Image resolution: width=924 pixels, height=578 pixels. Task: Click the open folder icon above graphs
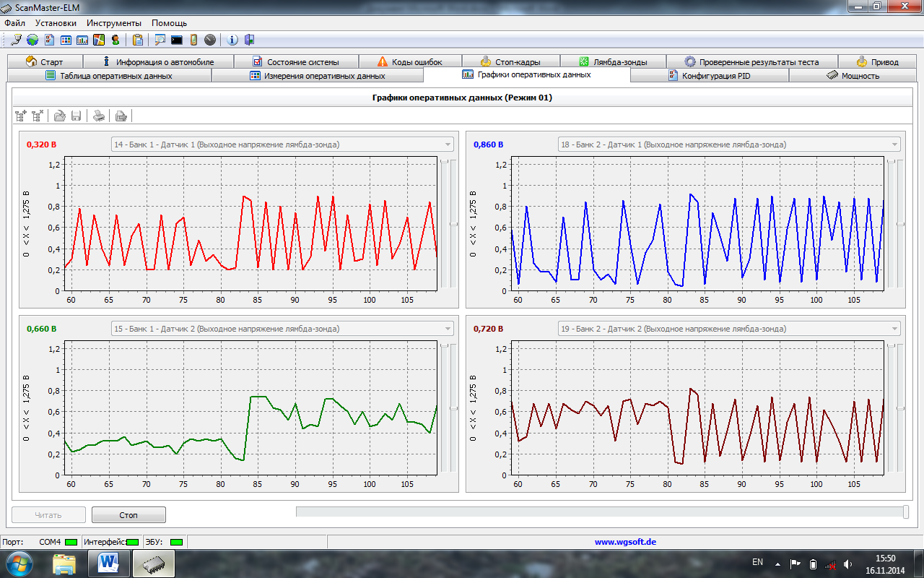[x=60, y=116]
